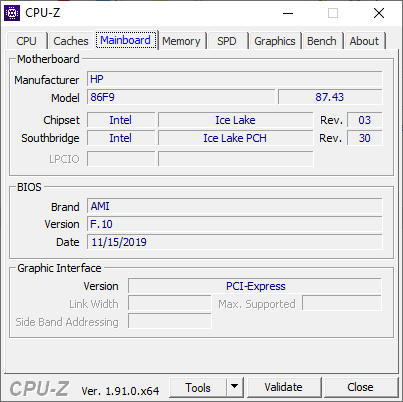Image resolution: width=403 pixels, height=402 pixels.
Task: Click the model revision value 87.43
Action: point(330,97)
